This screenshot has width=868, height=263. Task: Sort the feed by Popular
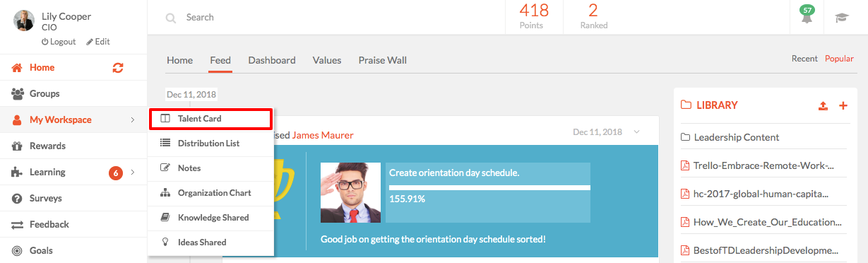839,59
